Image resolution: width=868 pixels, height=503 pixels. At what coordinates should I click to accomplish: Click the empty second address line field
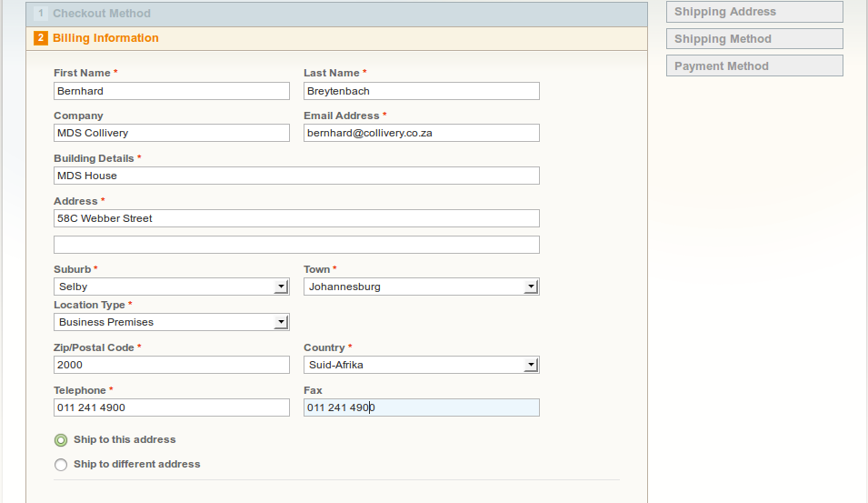point(296,245)
